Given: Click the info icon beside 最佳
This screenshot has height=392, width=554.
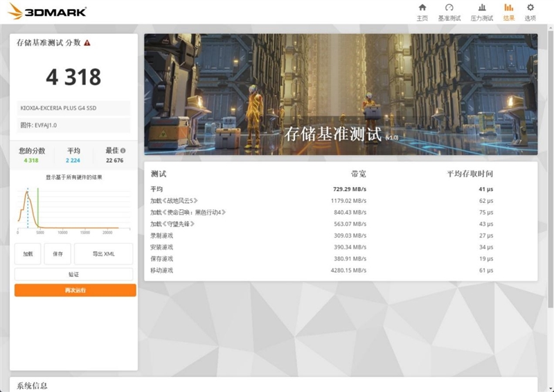Looking at the screenshot, I should [x=123, y=150].
